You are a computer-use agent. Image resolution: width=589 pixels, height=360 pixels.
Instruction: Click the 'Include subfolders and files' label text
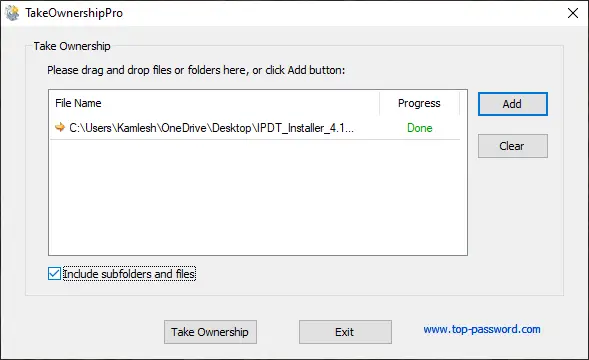pos(129,274)
